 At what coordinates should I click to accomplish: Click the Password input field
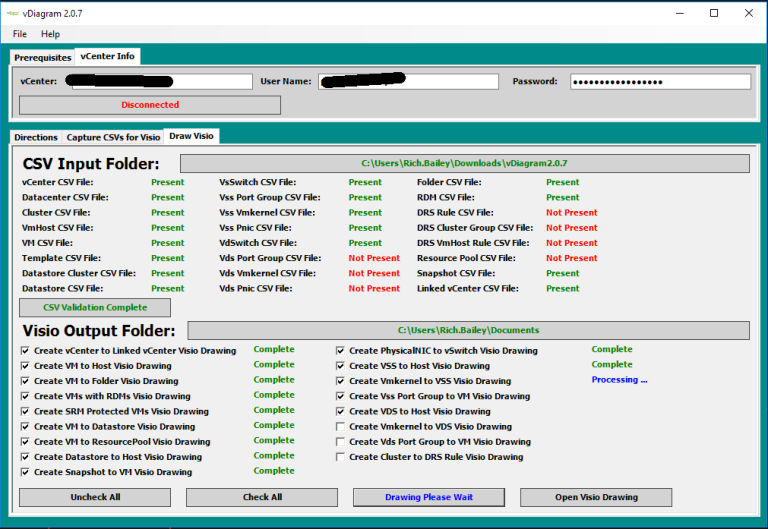(659, 81)
